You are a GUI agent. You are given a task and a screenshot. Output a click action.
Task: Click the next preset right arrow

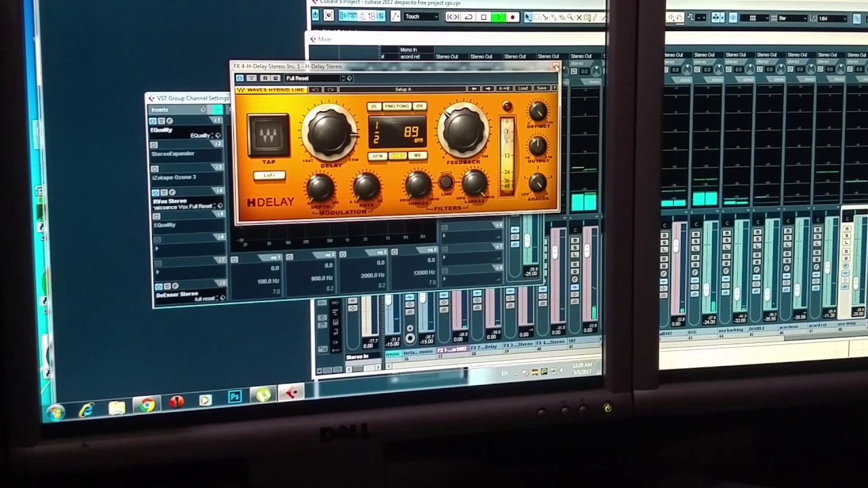pos(488,89)
